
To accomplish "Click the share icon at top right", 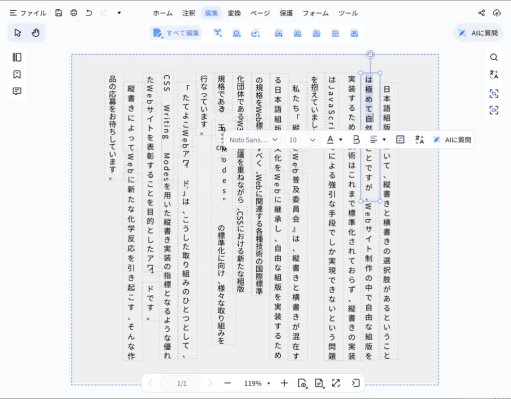I will (481, 13).
